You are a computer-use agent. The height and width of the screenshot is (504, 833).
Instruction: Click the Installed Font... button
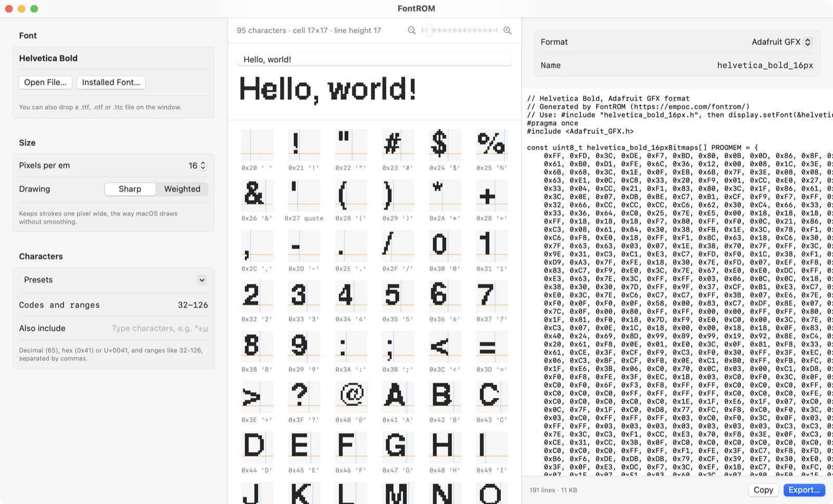(x=111, y=82)
